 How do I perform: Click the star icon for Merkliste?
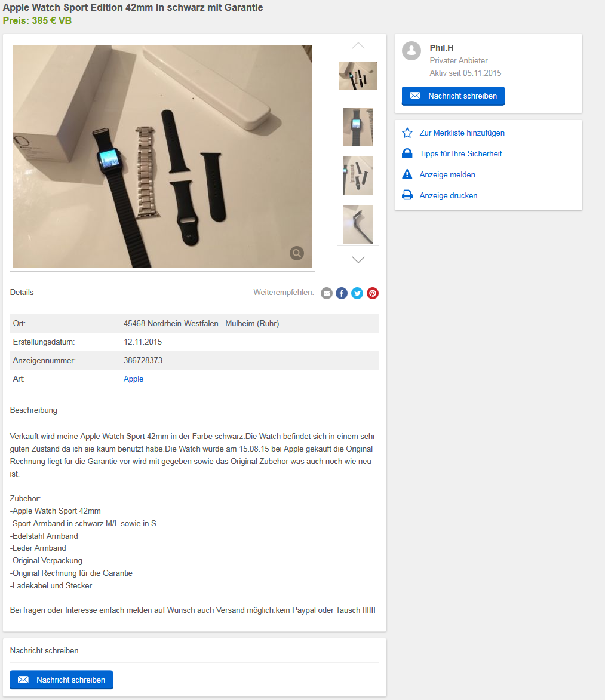(x=407, y=133)
